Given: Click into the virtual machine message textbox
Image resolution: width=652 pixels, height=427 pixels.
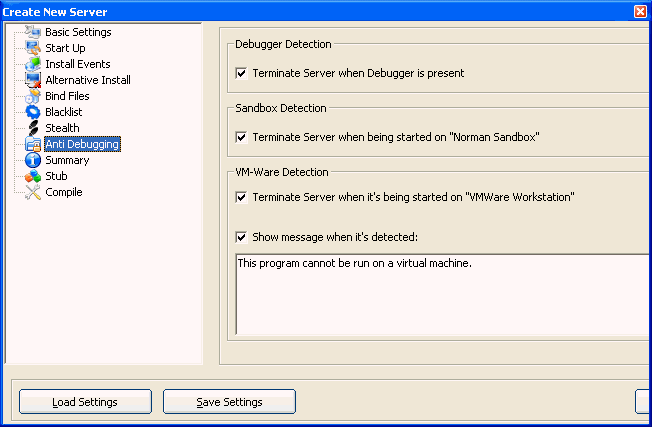Looking at the screenshot, I should (440, 295).
